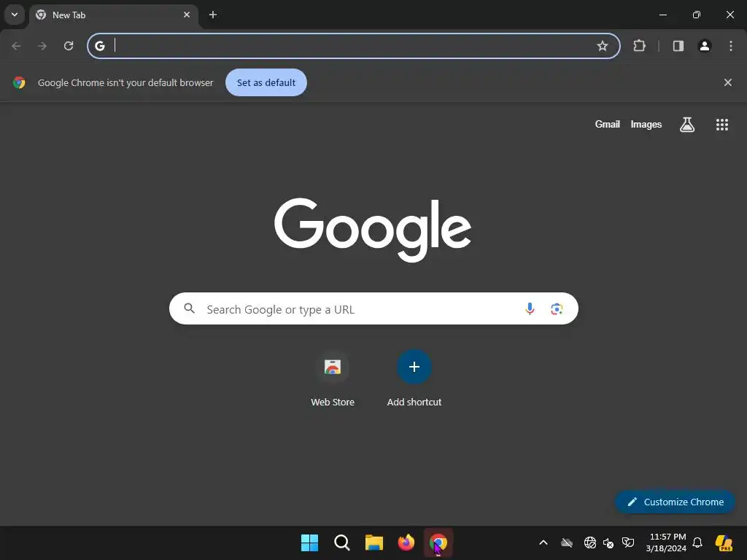747x560 pixels.
Task: Open Web Store shortcut
Action: tap(333, 378)
